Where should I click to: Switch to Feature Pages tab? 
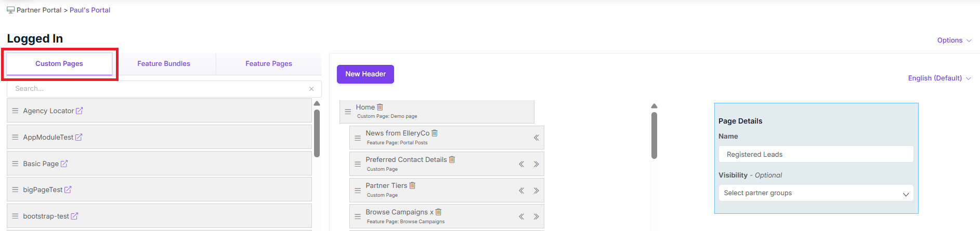(269, 63)
